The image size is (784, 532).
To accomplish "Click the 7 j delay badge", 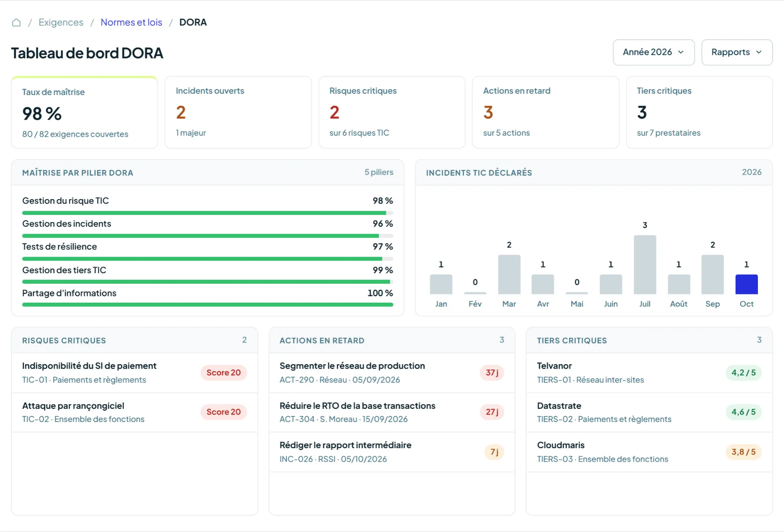I will pyautogui.click(x=494, y=452).
